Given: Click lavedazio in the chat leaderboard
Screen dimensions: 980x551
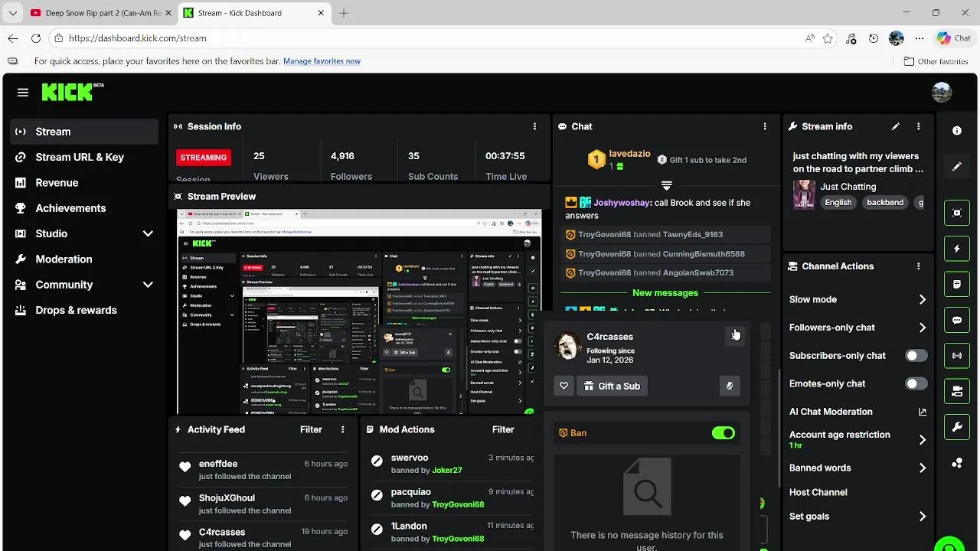Looking at the screenshot, I should coord(630,154).
